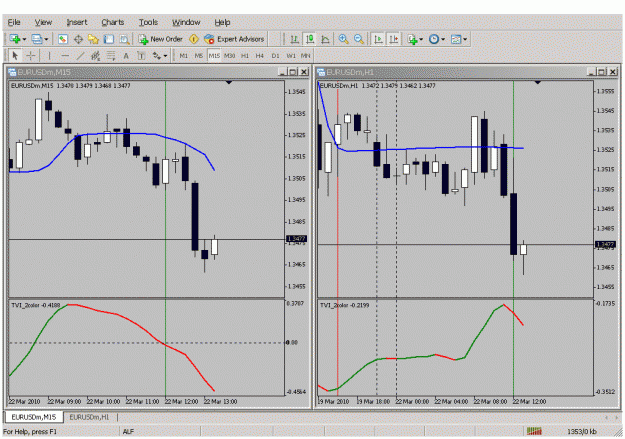The image size is (625, 439).
Task: Expand the arrow beside Arrows tool
Action: [165, 56]
